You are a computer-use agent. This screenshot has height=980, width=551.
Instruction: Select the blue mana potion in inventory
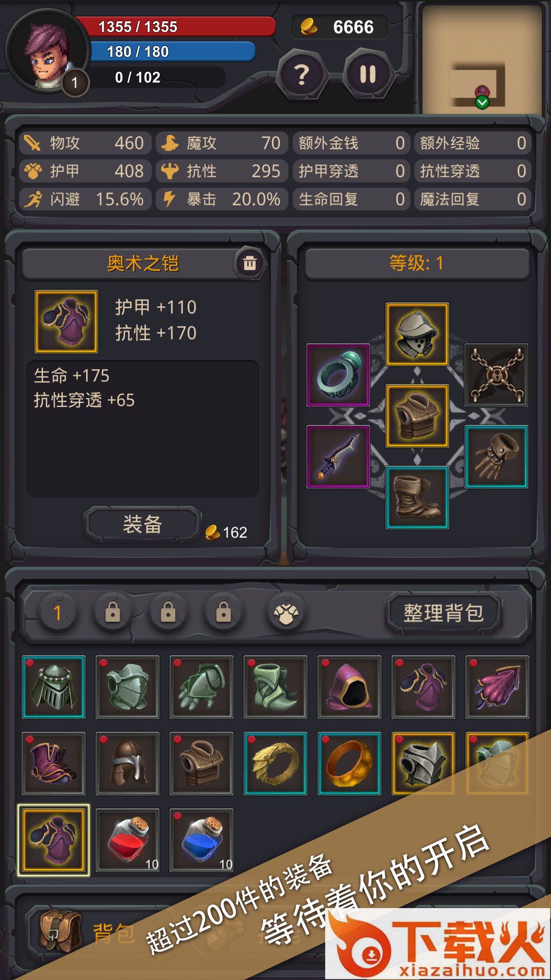(x=202, y=840)
